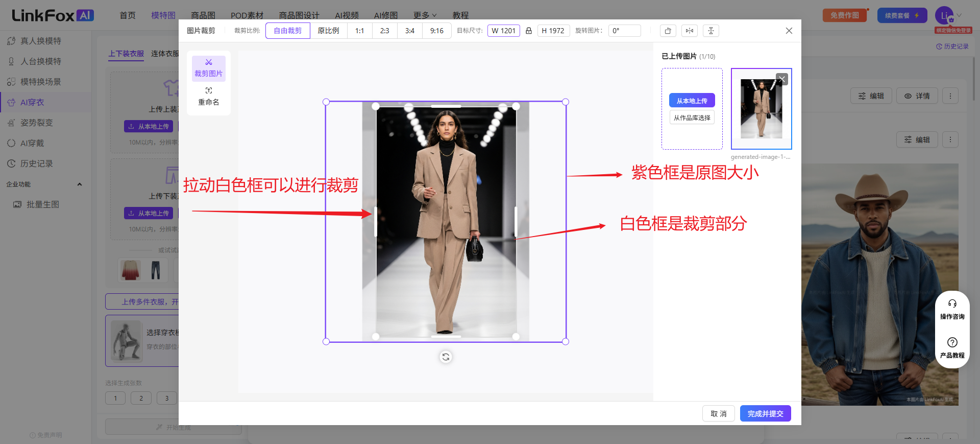
Task: Expand the 更多 dropdown menu
Action: [x=425, y=15]
